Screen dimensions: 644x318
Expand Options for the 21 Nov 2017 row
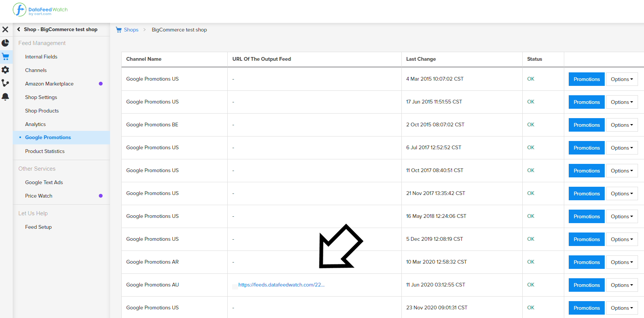pos(622,193)
